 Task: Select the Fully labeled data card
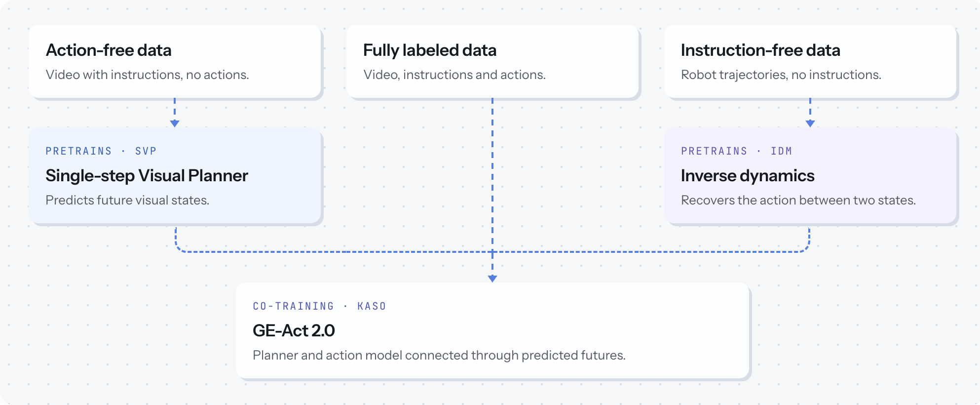pos(492,61)
